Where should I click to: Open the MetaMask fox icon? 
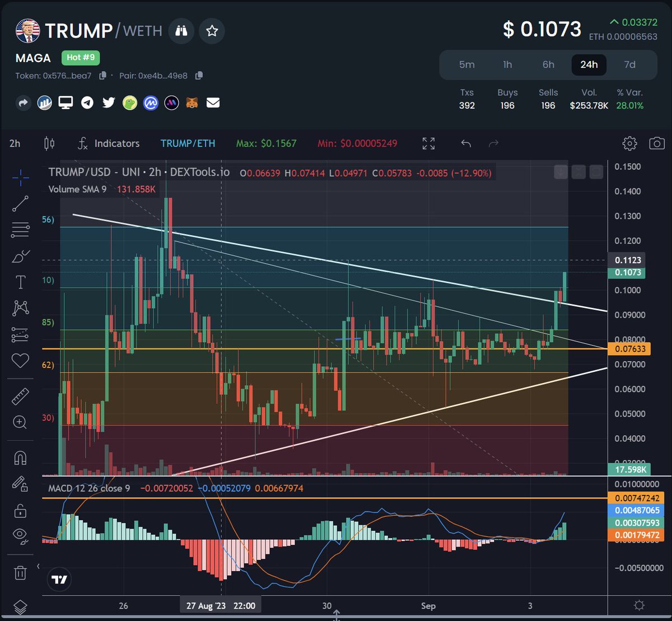coord(192,103)
